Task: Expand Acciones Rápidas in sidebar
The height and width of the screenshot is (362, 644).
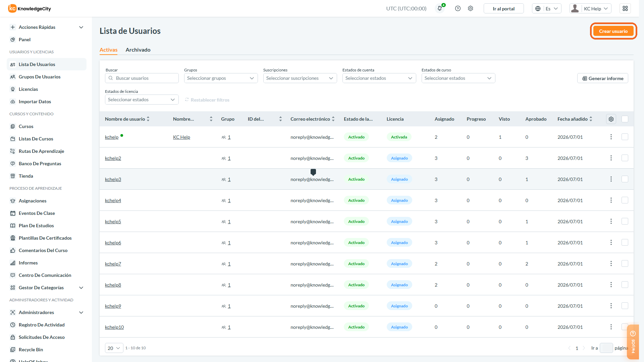Action: tap(47, 27)
